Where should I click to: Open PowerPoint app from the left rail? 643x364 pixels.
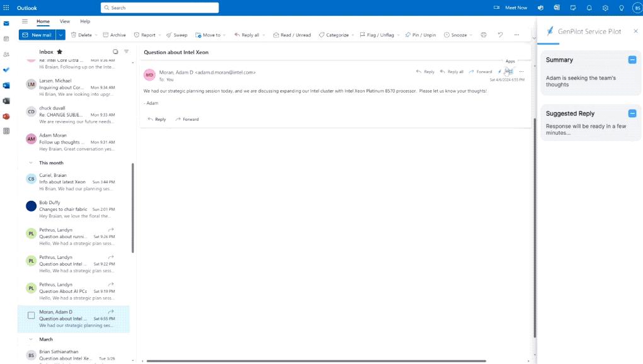click(x=6, y=117)
